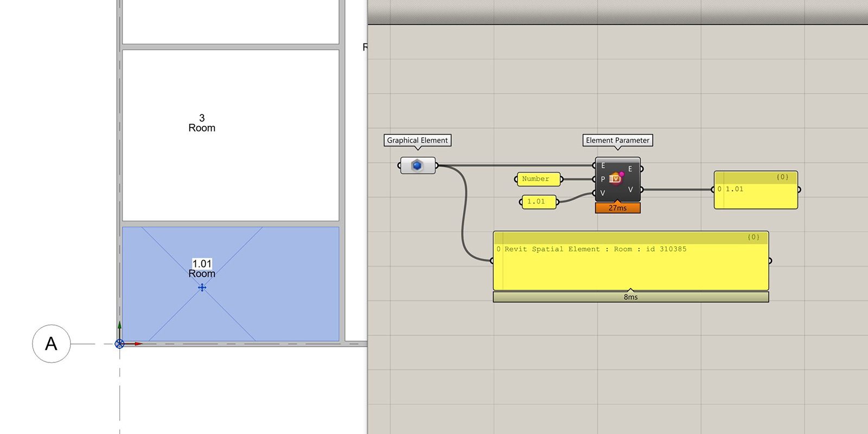Click the V input of Element Parameter

click(x=602, y=193)
